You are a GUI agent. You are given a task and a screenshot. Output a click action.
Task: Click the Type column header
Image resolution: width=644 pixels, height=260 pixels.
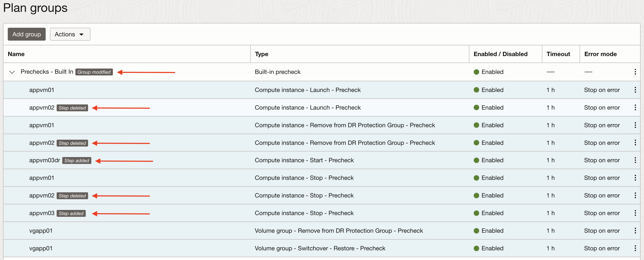[261, 54]
